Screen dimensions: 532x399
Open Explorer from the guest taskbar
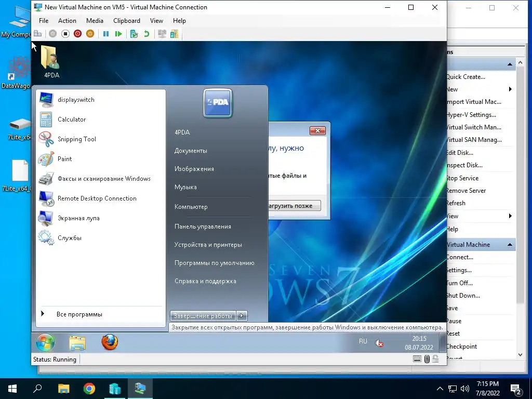77,343
